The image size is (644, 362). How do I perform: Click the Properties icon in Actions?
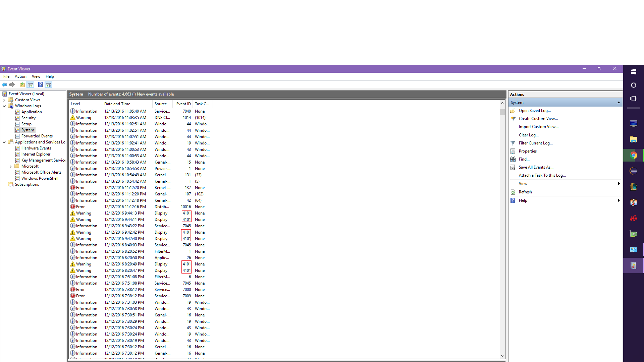[x=513, y=151]
